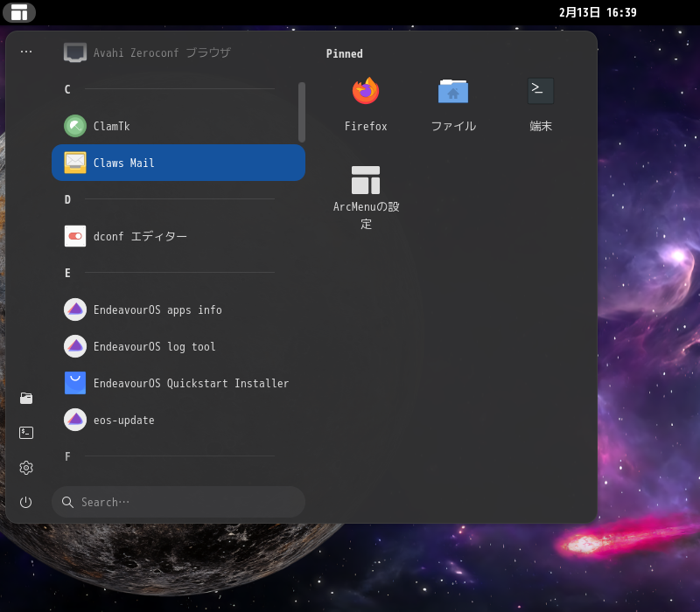Click the search magnifier icon
Screen dimensions: 700x612
pos(67,502)
